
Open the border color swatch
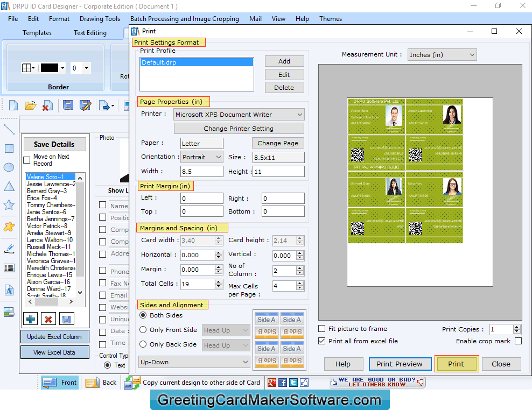click(50, 68)
